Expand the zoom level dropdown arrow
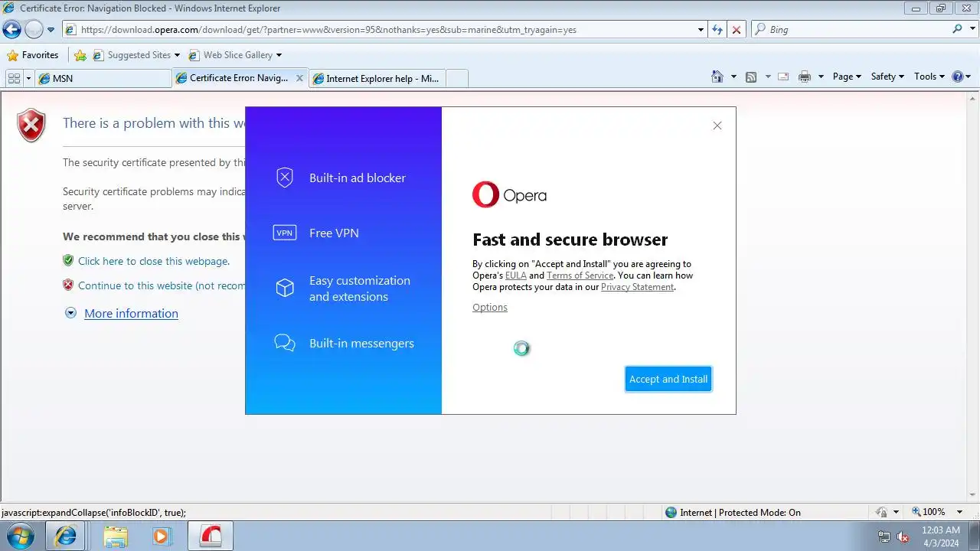The height and width of the screenshot is (551, 980). point(959,512)
